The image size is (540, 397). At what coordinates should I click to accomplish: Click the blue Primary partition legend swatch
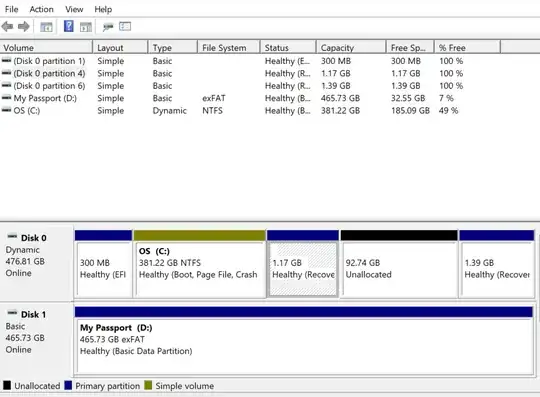pos(68,385)
